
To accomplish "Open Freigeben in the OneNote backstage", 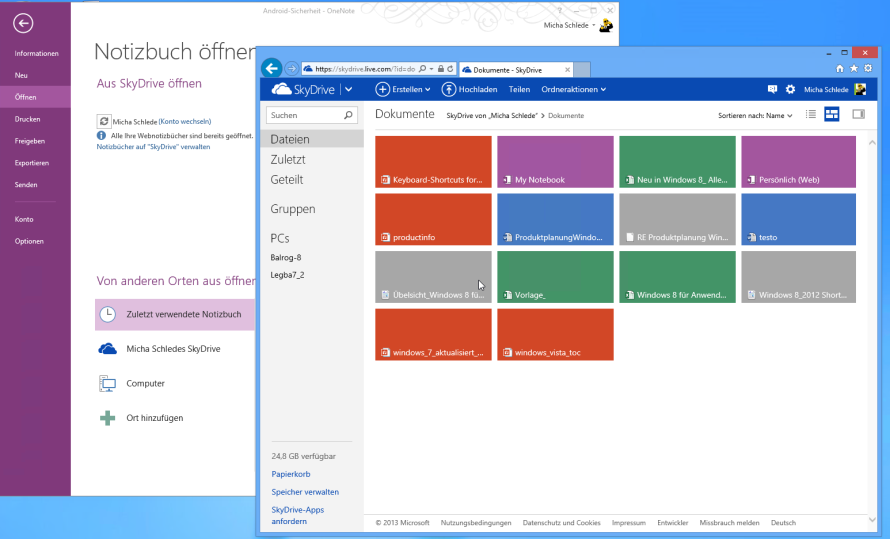I will (30, 141).
